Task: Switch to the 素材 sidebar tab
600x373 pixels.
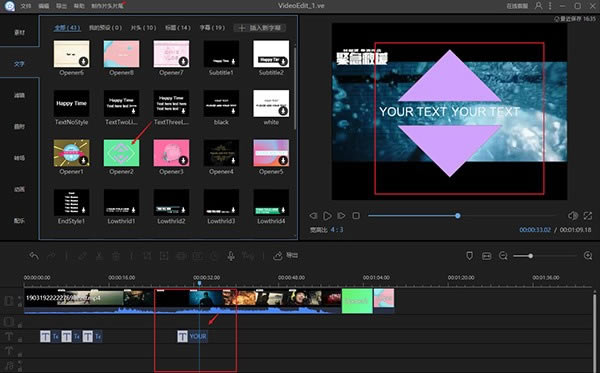Action: (19, 33)
